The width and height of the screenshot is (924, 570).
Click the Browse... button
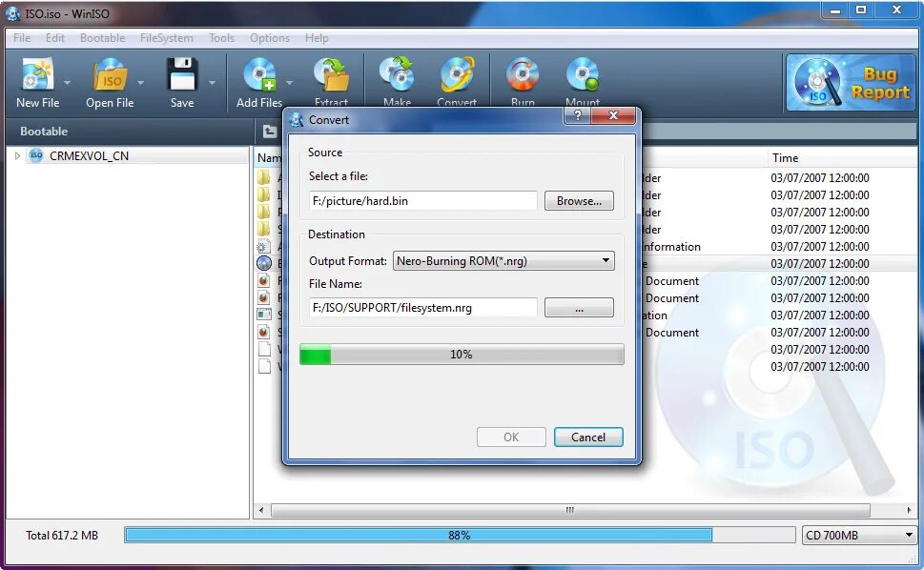tap(579, 201)
